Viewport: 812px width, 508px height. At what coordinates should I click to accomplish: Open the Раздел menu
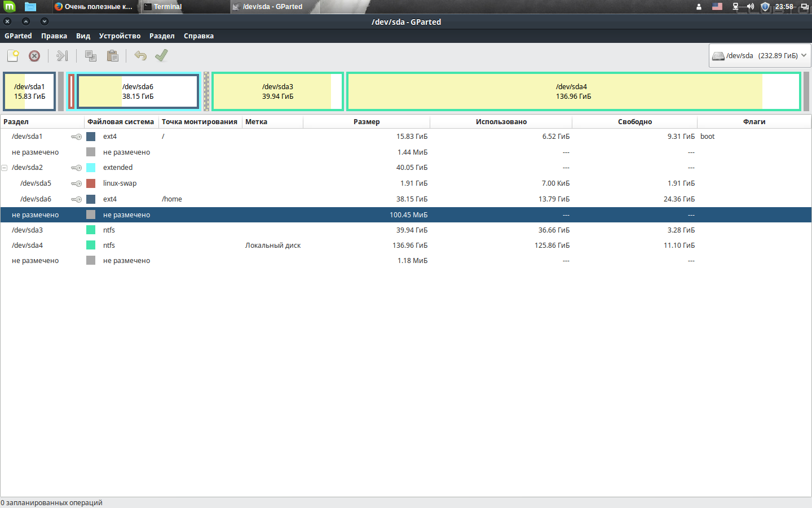(162, 36)
